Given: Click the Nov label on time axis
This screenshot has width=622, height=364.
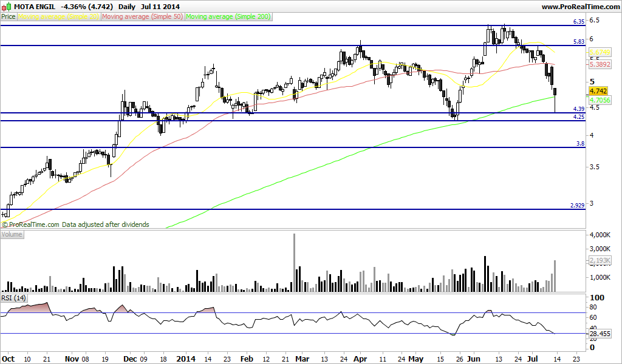Looking at the screenshot, I should (x=72, y=359).
